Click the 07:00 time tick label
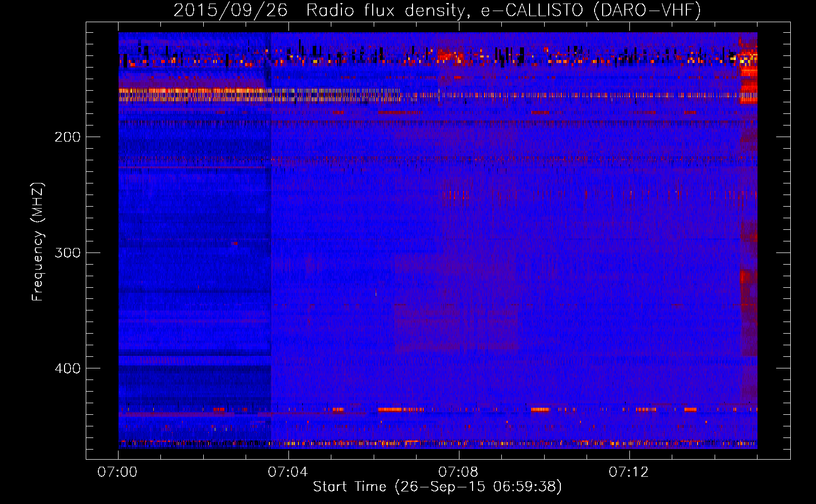The image size is (816, 504). [x=118, y=472]
